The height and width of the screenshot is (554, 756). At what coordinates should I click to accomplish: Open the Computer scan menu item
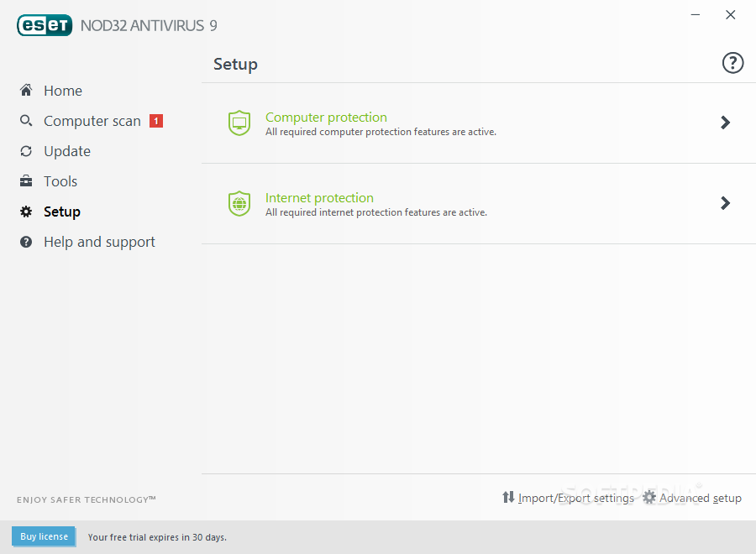pos(92,121)
